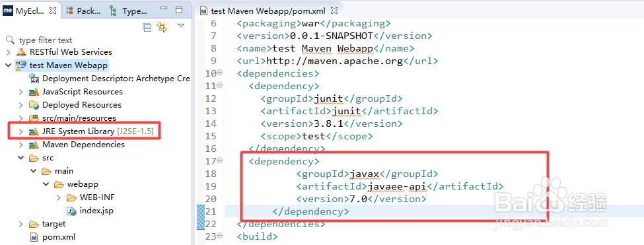Click index.jsp file icon
Screen dimensions: 644x245
tap(72, 211)
